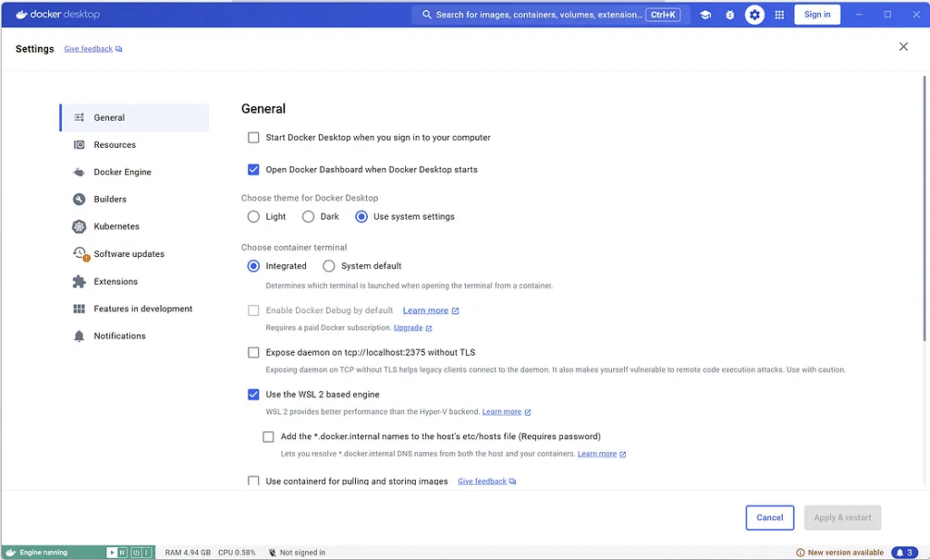Viewport: 930px width, 560px height.
Task: Open the apps grid icon in header
Action: tap(779, 15)
